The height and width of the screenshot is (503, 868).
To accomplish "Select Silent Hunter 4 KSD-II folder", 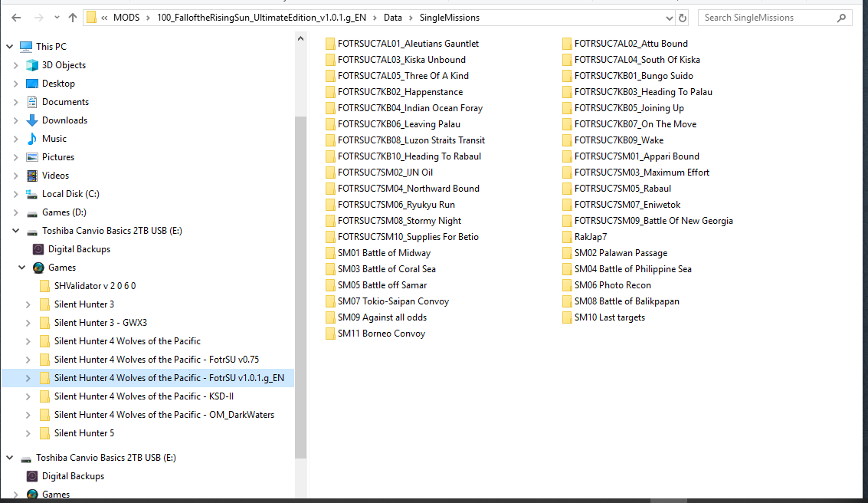I will tap(144, 396).
